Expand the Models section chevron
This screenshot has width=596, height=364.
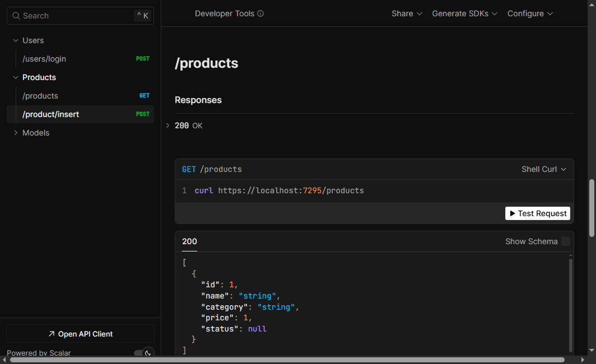pos(16,133)
